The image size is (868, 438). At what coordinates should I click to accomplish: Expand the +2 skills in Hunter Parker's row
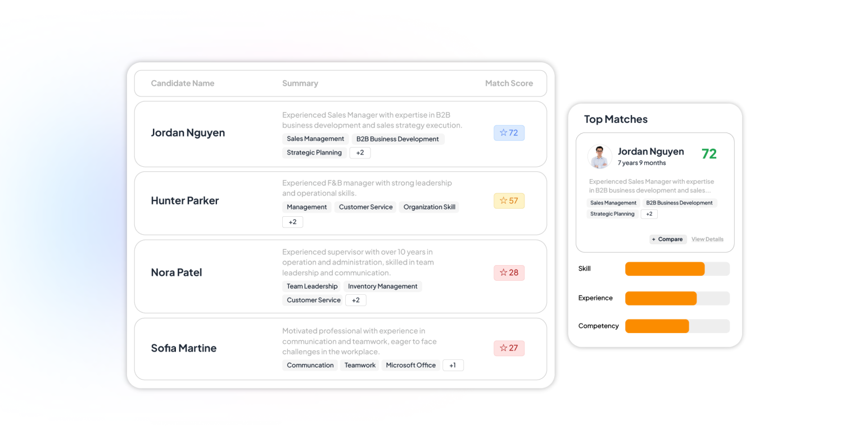click(292, 222)
